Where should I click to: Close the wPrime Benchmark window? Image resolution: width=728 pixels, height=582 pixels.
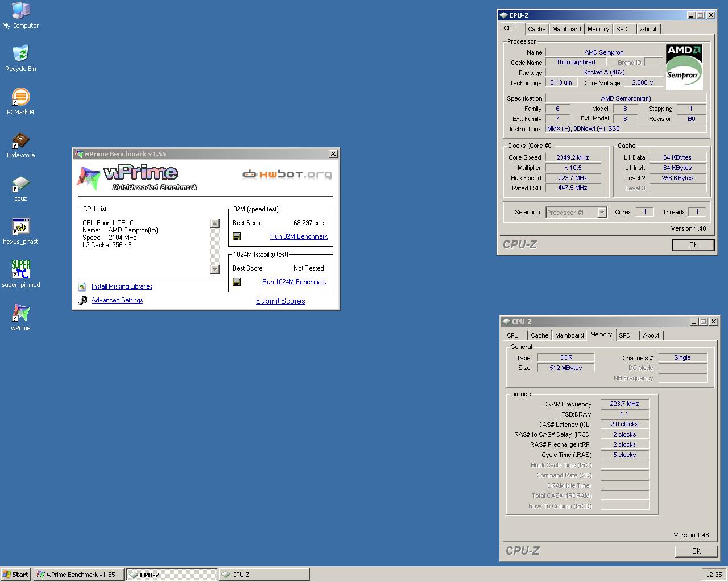[333, 153]
